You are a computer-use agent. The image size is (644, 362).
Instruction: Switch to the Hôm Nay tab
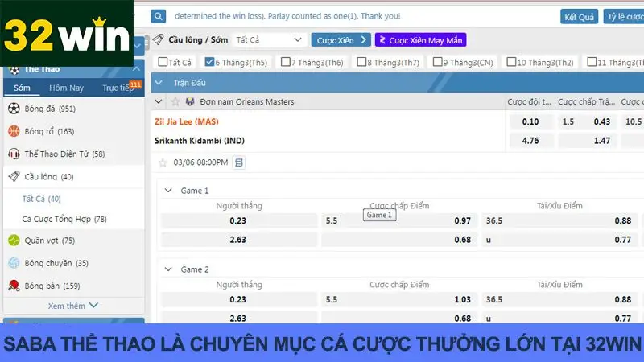coord(66,88)
